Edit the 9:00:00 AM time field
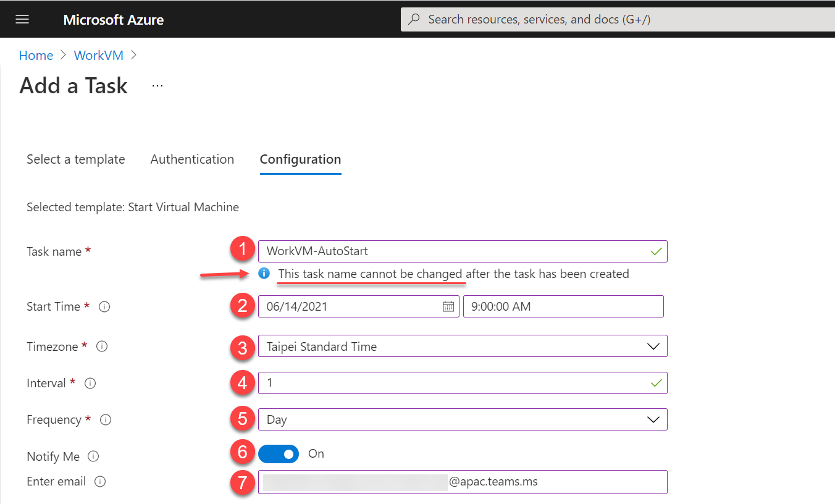This screenshot has width=835, height=504. click(x=563, y=306)
